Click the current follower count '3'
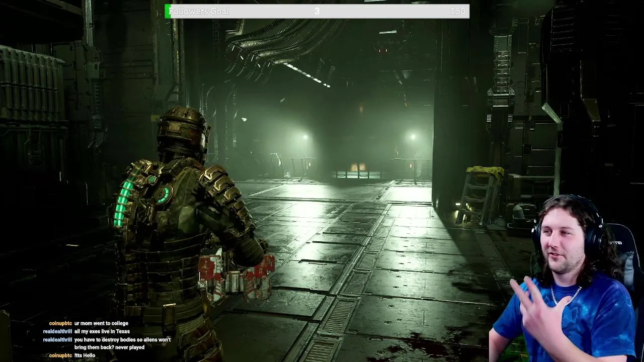This screenshot has height=362, width=644. pos(317,11)
